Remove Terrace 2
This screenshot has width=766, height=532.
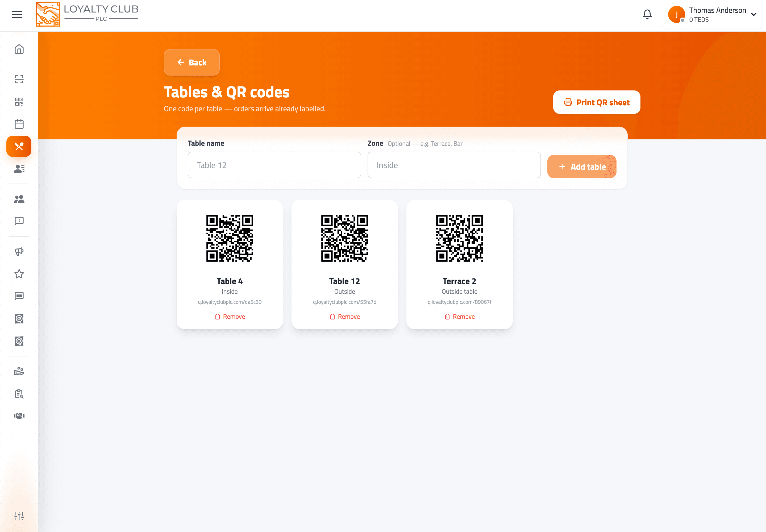point(459,317)
